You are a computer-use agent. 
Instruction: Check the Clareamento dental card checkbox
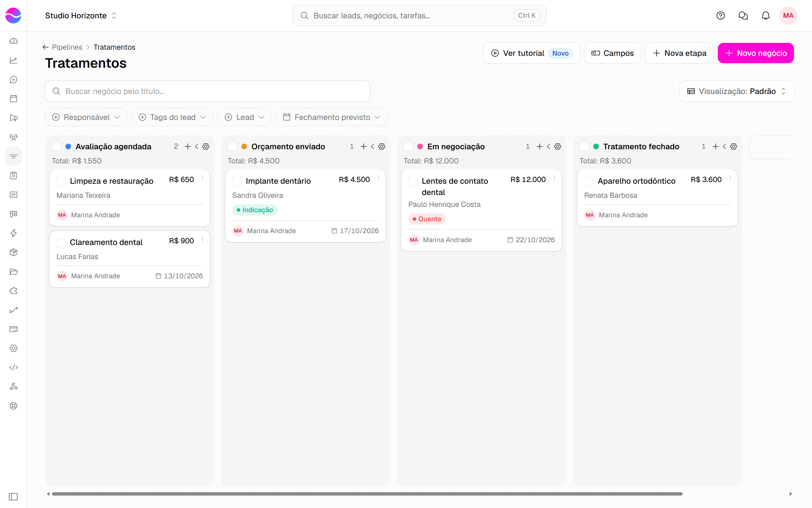pos(61,243)
